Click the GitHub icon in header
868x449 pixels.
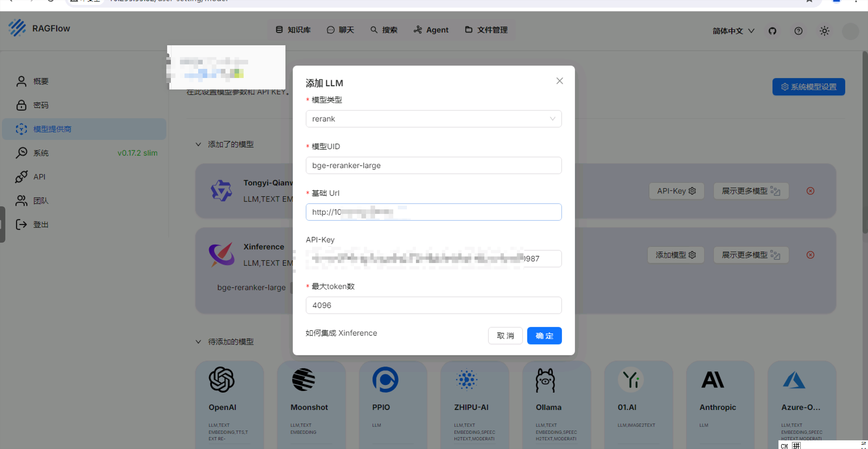(772, 31)
